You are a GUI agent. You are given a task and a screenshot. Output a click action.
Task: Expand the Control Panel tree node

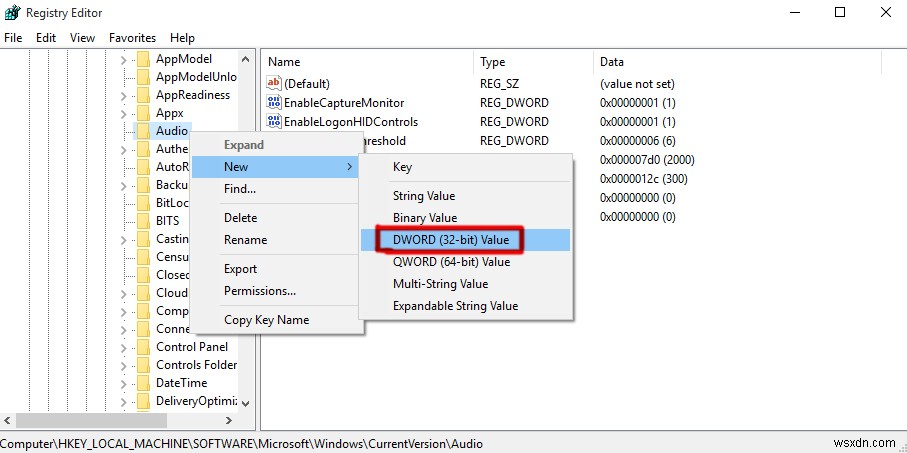tap(123, 347)
